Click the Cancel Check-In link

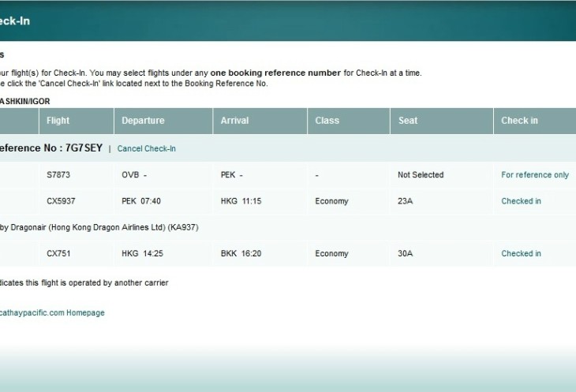click(x=147, y=148)
